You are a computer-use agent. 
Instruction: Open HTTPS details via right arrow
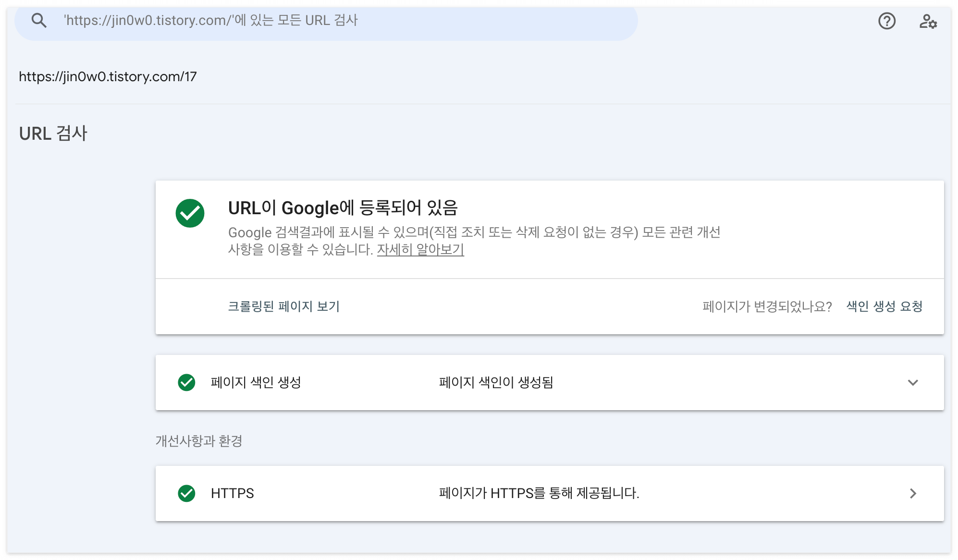[913, 493]
